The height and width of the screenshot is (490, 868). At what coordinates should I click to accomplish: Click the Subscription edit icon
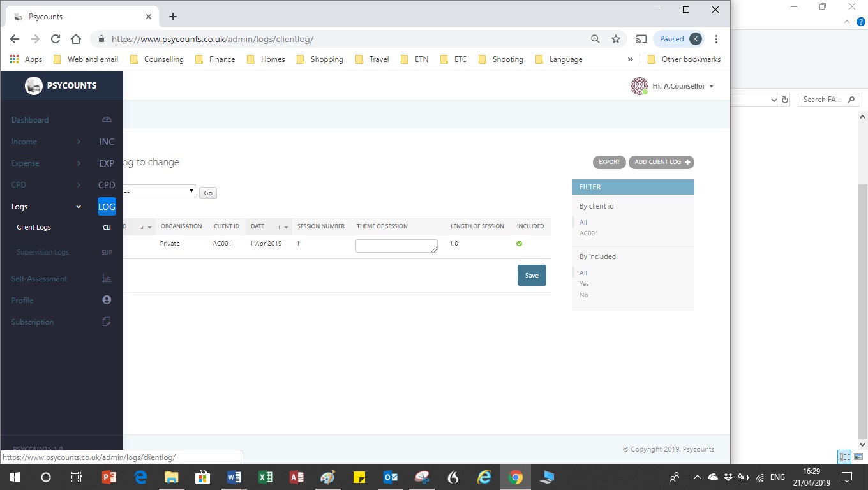point(107,322)
